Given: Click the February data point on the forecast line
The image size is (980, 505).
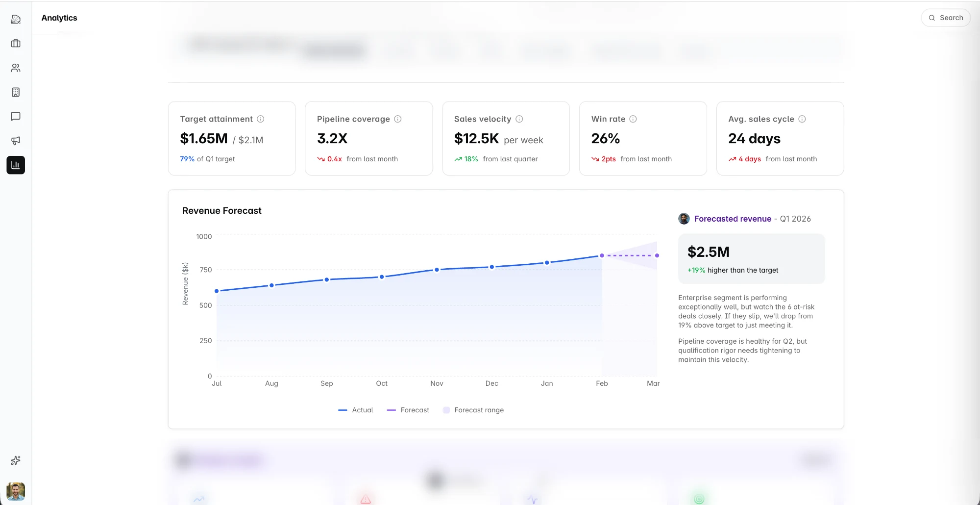Looking at the screenshot, I should pyautogui.click(x=601, y=255).
